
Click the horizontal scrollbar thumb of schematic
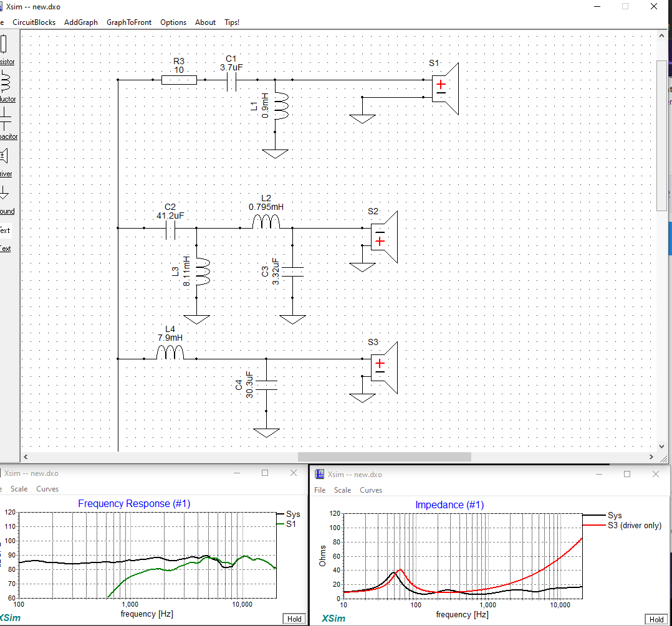(x=385, y=457)
